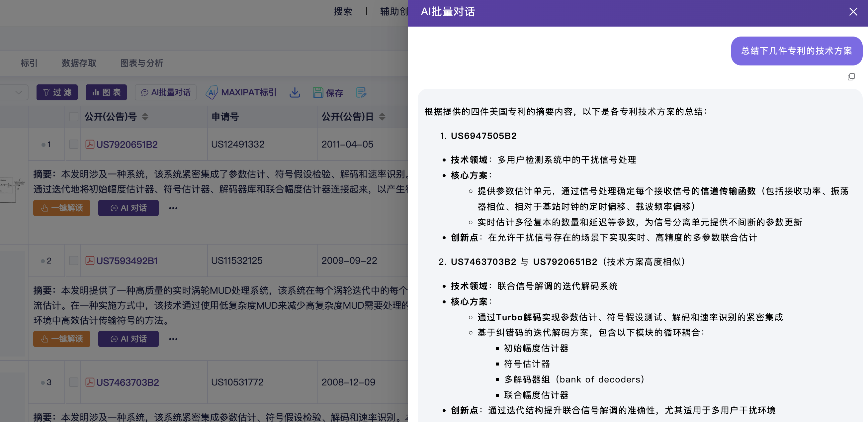
Task: Expand the dropdown left of 过滤 button
Action: [x=19, y=92]
